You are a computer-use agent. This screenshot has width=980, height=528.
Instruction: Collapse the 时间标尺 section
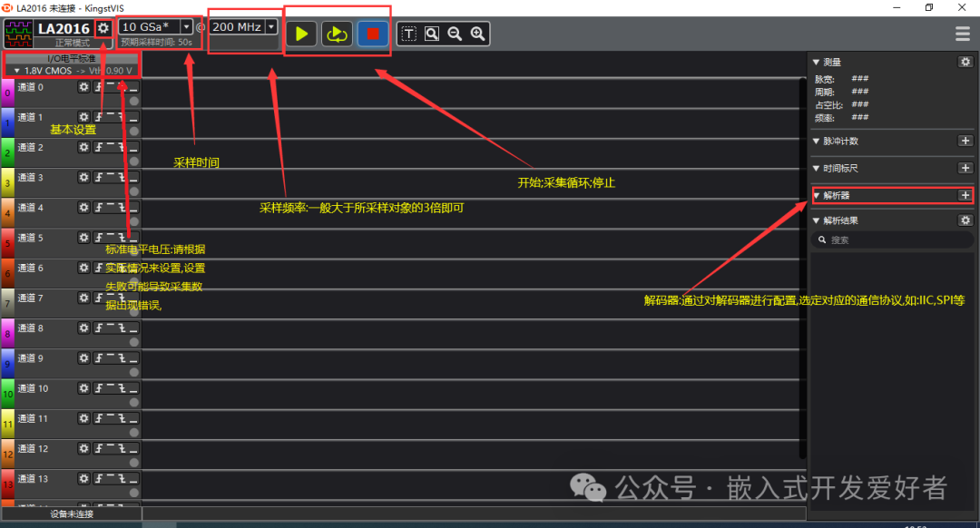816,168
